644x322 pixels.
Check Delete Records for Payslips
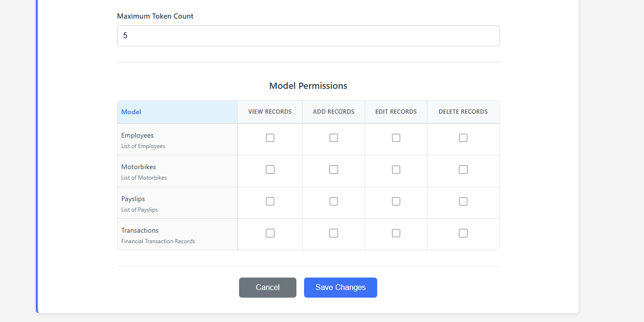tap(463, 201)
